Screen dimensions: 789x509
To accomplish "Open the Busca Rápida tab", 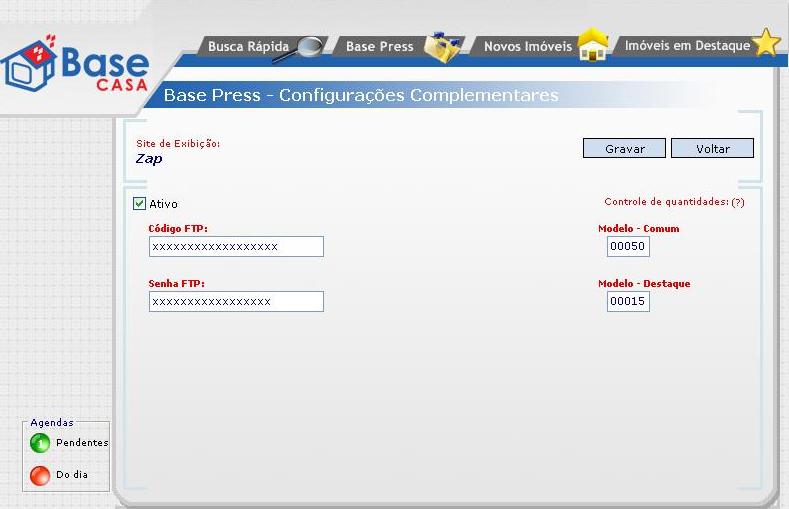I will click(x=247, y=47).
